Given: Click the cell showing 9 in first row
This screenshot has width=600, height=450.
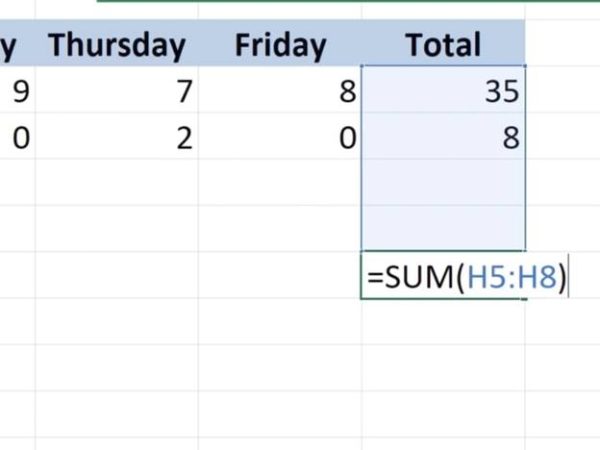Looking at the screenshot, I should coord(18,90).
